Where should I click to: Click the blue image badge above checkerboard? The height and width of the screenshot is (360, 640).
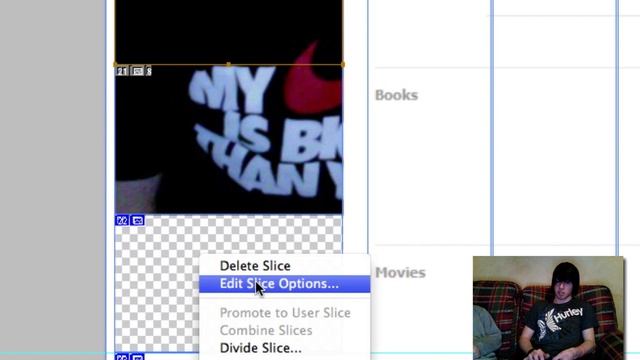pos(138,220)
